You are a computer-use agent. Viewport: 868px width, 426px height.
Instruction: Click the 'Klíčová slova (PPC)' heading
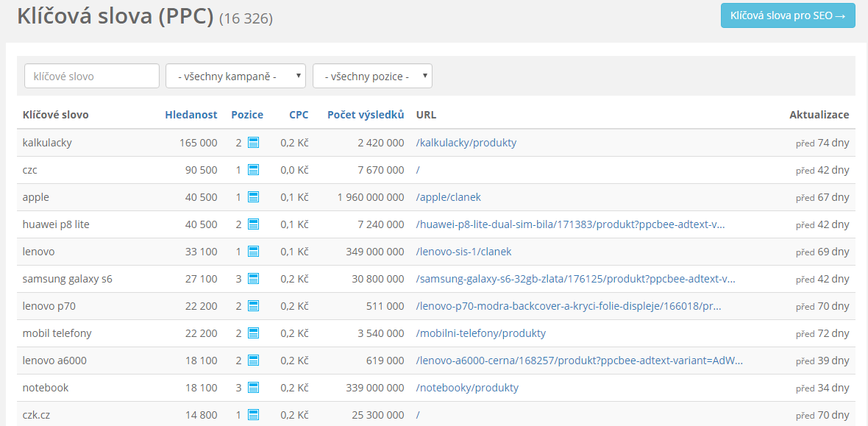115,16
